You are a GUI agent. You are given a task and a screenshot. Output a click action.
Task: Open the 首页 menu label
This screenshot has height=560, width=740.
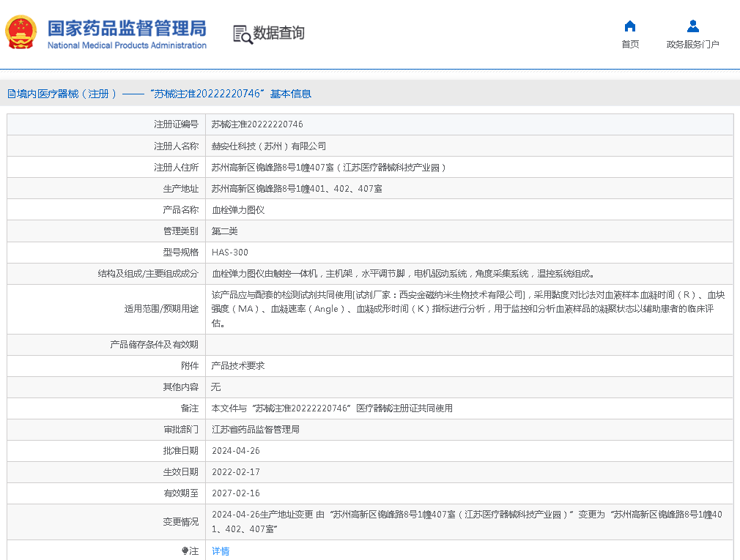pyautogui.click(x=630, y=45)
